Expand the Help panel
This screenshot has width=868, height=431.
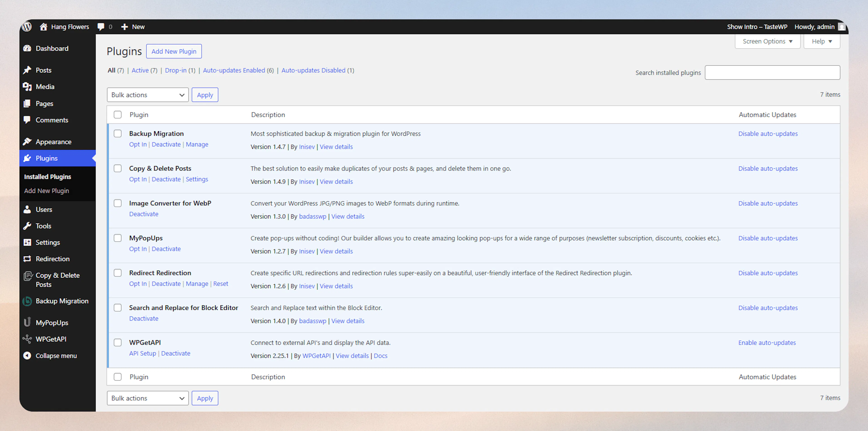pyautogui.click(x=821, y=41)
